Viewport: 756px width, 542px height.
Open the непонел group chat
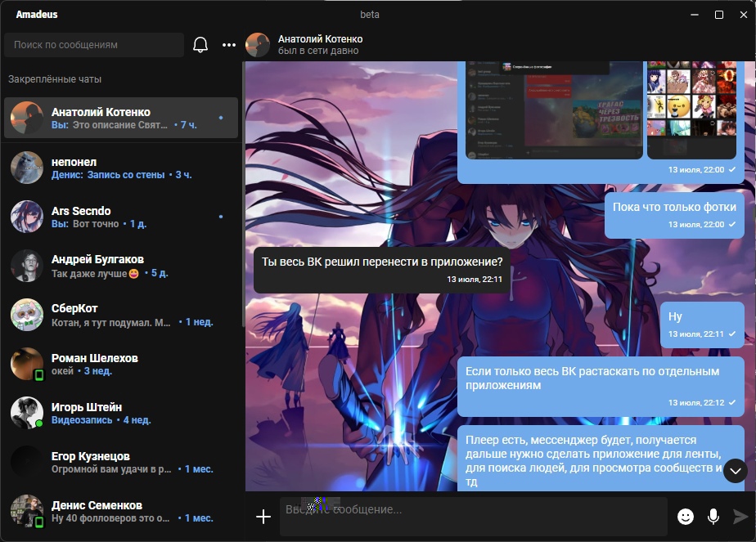pyautogui.click(x=121, y=167)
